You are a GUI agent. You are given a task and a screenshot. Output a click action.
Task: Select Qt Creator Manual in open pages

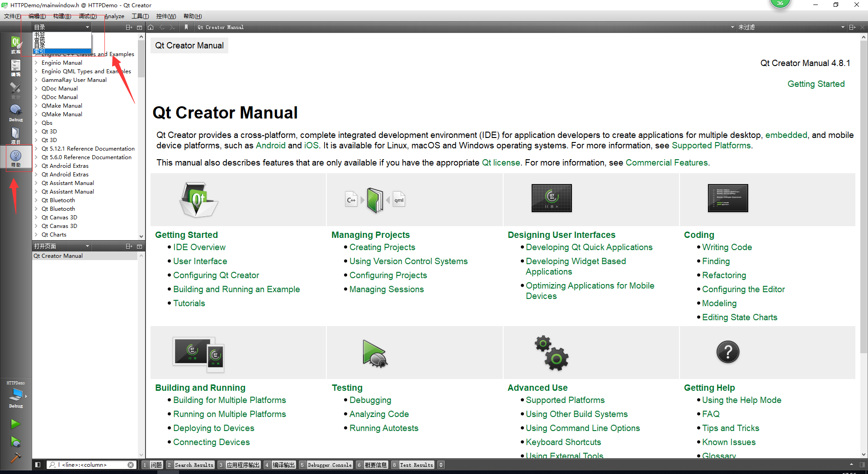85,256
